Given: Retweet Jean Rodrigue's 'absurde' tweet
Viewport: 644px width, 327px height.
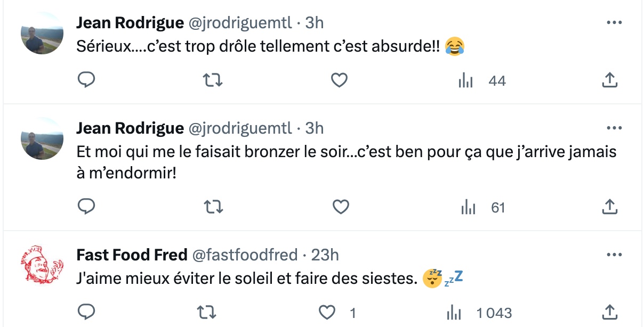Looking at the screenshot, I should [x=214, y=80].
